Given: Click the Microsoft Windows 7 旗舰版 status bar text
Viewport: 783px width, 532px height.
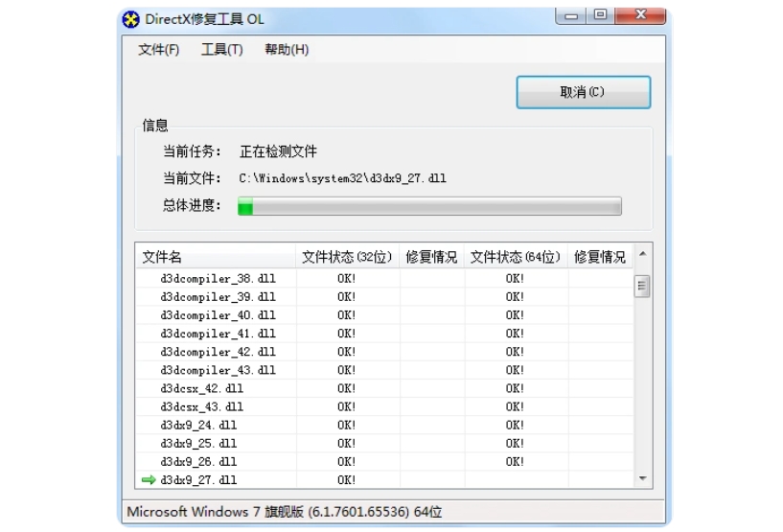Looking at the screenshot, I should [284, 512].
